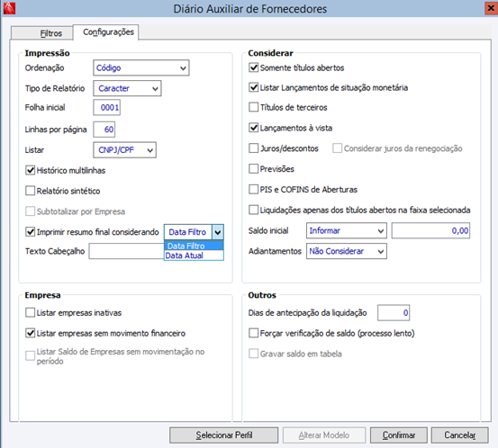Check the Títulos de terceiros option
The height and width of the screenshot is (448, 498).
coord(253,107)
